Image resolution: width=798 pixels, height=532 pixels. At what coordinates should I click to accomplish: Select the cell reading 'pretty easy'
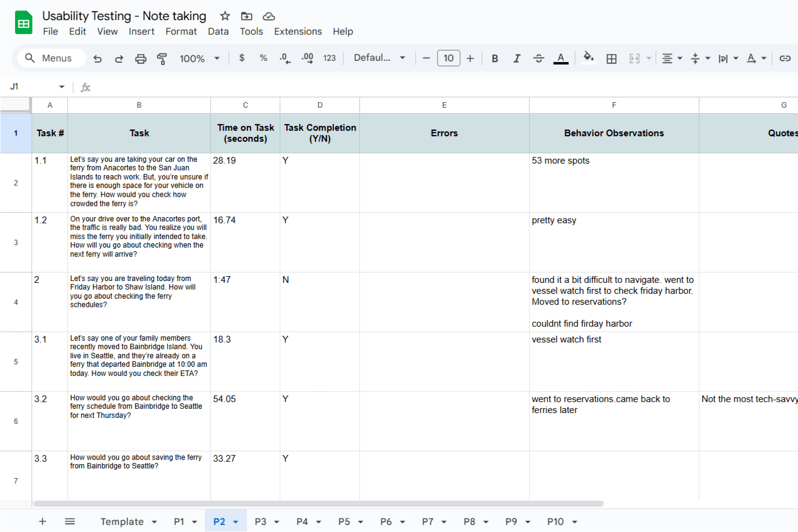(x=614, y=243)
